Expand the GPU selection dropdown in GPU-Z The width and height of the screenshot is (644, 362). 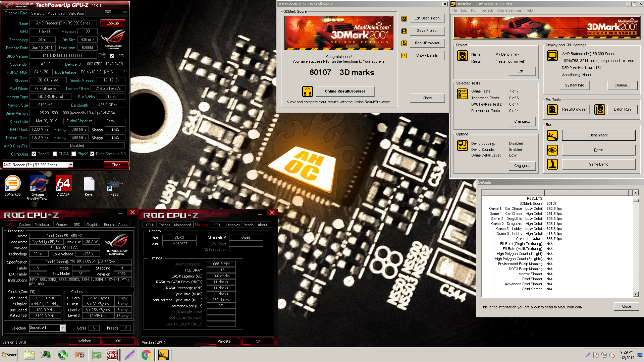[x=71, y=165]
